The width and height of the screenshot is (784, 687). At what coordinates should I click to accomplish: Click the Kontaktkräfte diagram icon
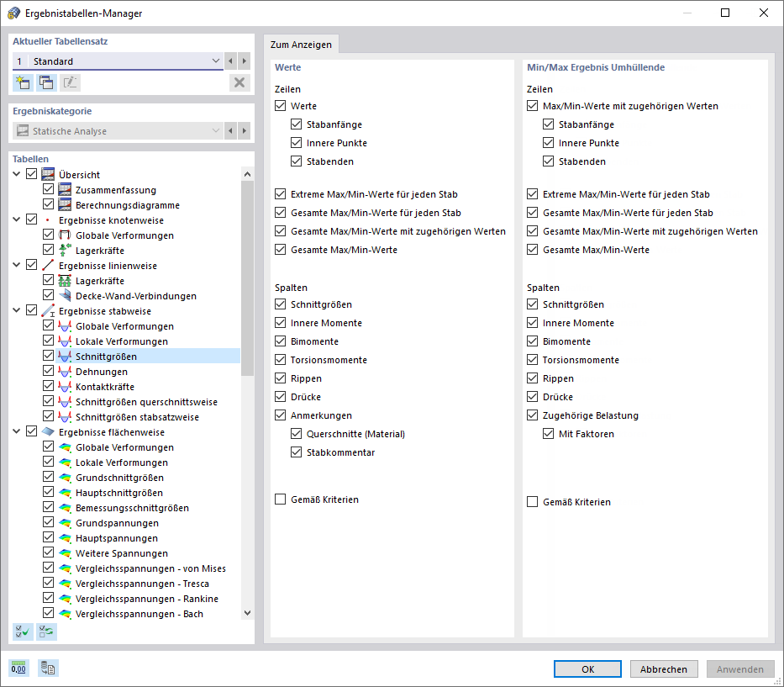(x=65, y=386)
